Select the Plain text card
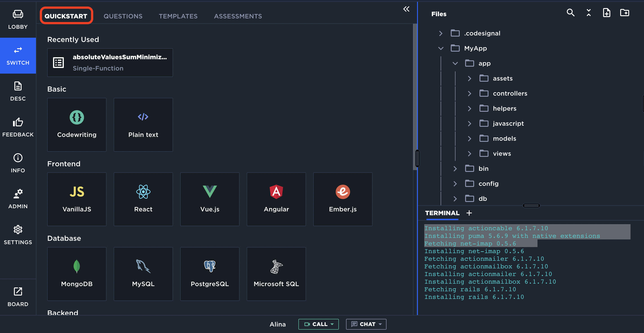 tap(143, 125)
